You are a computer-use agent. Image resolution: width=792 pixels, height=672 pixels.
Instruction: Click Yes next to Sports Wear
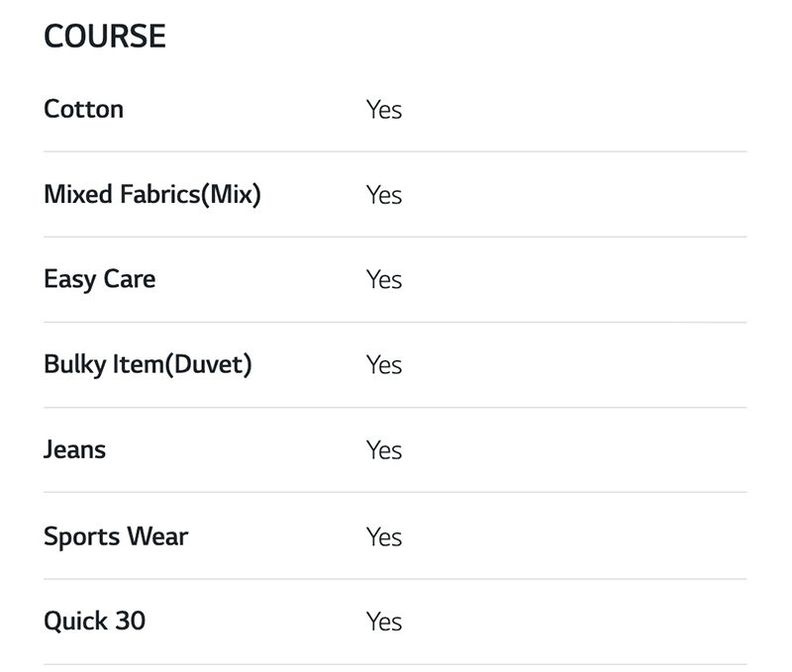click(384, 537)
